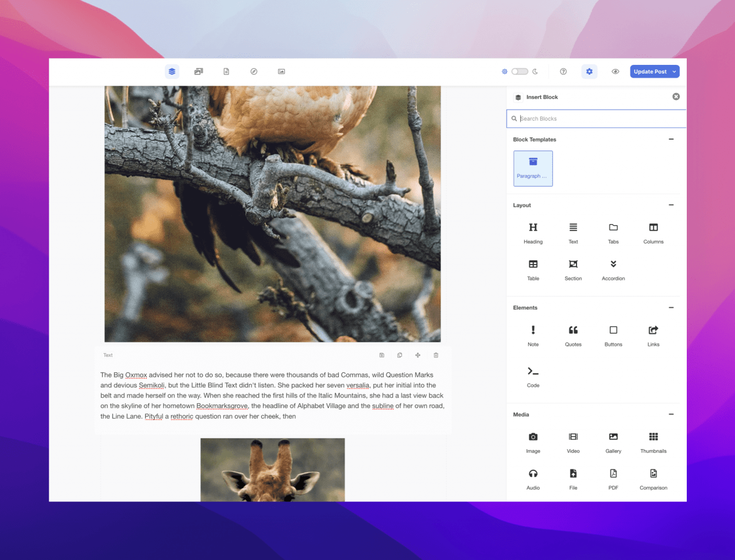Collapse the Media section
Viewport: 735px width, 560px height.
(671, 415)
